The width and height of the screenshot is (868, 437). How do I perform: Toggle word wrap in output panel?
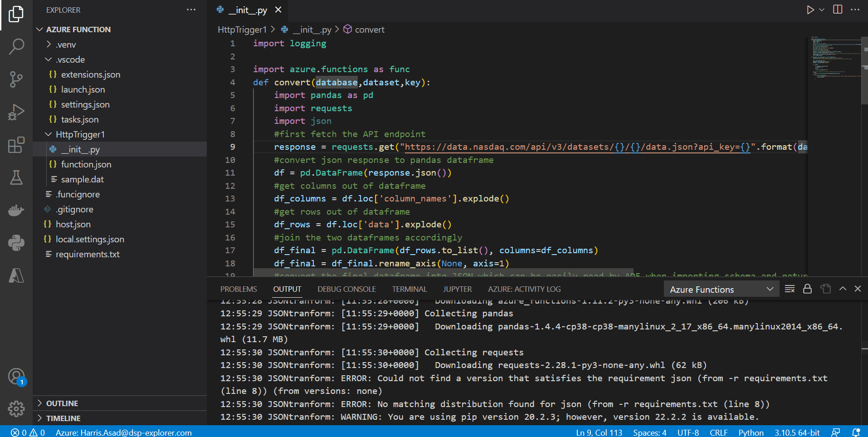pyautogui.click(x=790, y=289)
